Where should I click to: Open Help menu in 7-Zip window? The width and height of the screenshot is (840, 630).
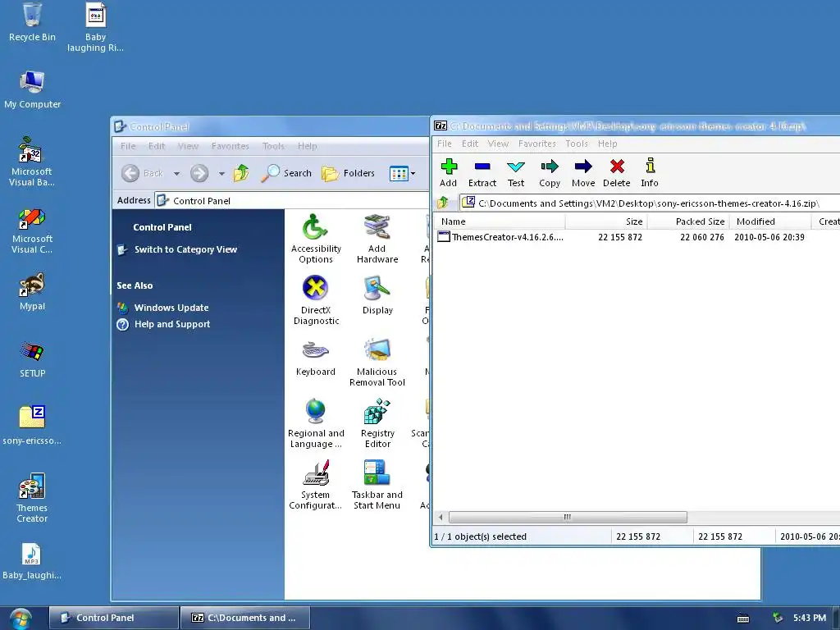(608, 144)
